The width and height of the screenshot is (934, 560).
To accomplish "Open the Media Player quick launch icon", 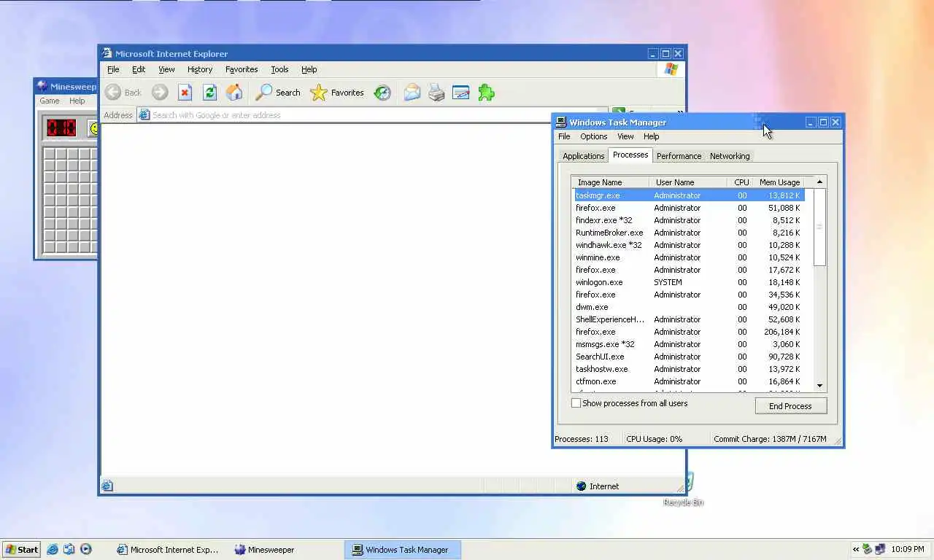I will click(85, 550).
